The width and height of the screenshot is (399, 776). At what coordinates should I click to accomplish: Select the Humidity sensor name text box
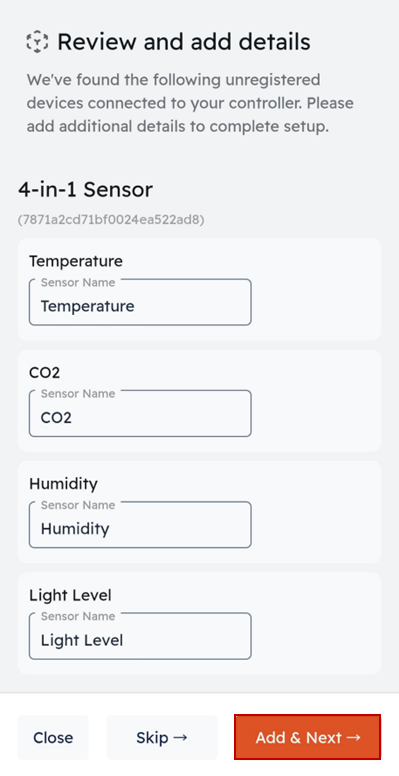pyautogui.click(x=140, y=525)
